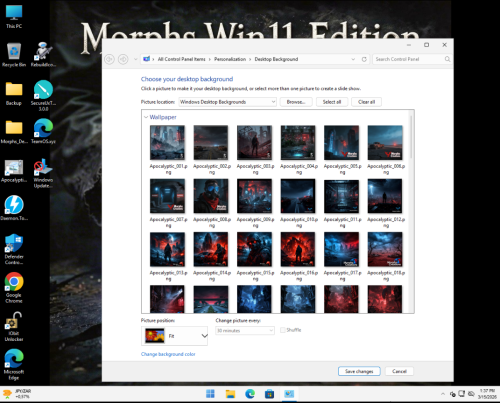This screenshot has height=403, width=500.
Task: Navigate to Personalization in breadcrumb
Action: click(x=230, y=59)
